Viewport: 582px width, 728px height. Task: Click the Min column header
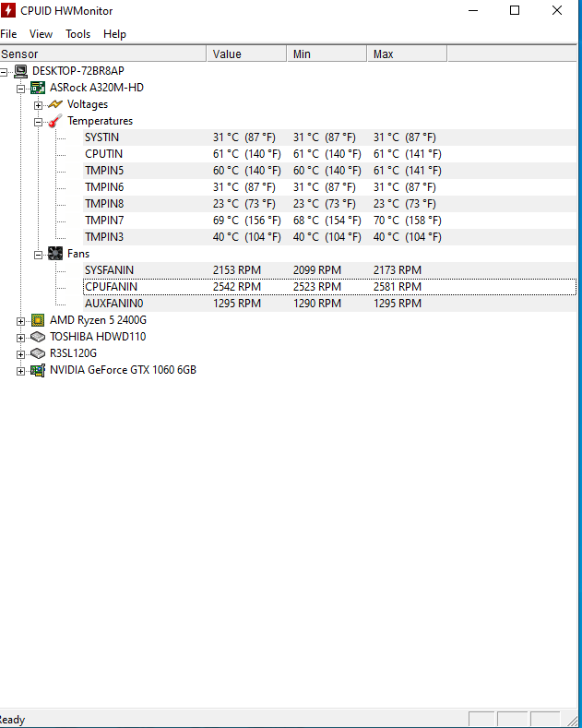327,54
